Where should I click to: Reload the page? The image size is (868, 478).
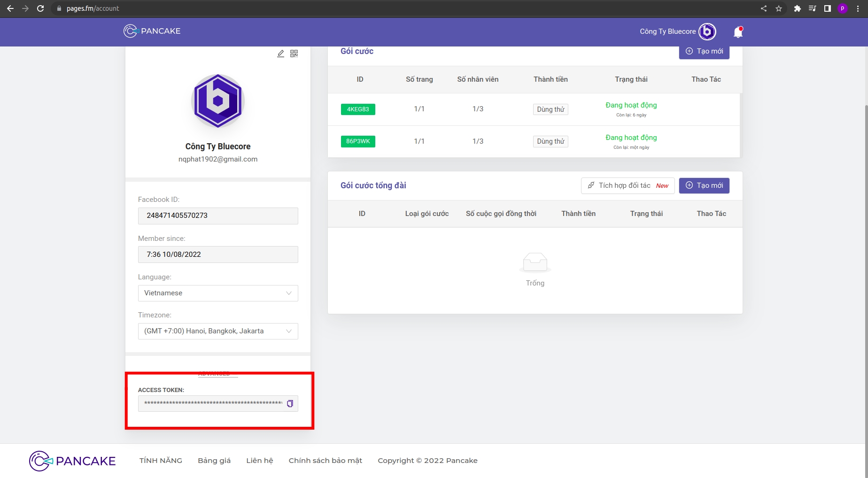click(x=40, y=8)
